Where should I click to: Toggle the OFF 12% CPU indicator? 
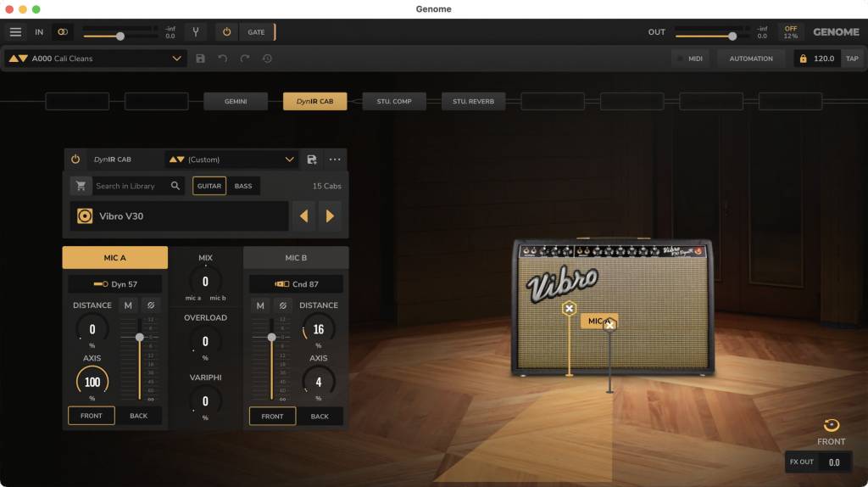click(791, 32)
